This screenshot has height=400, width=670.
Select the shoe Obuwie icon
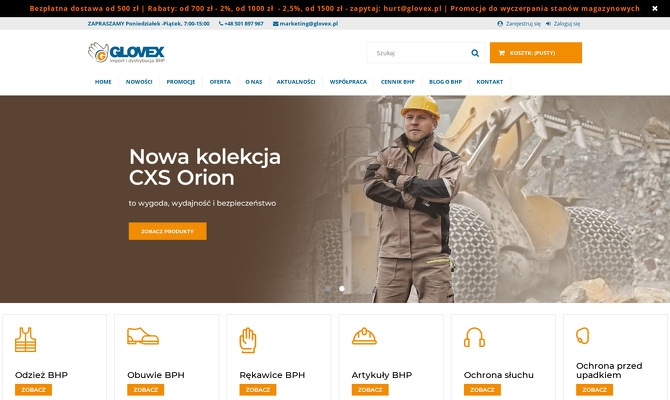point(143,336)
